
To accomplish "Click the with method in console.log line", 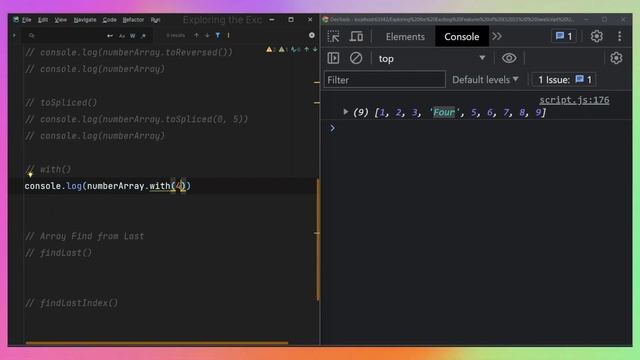I will (160, 186).
